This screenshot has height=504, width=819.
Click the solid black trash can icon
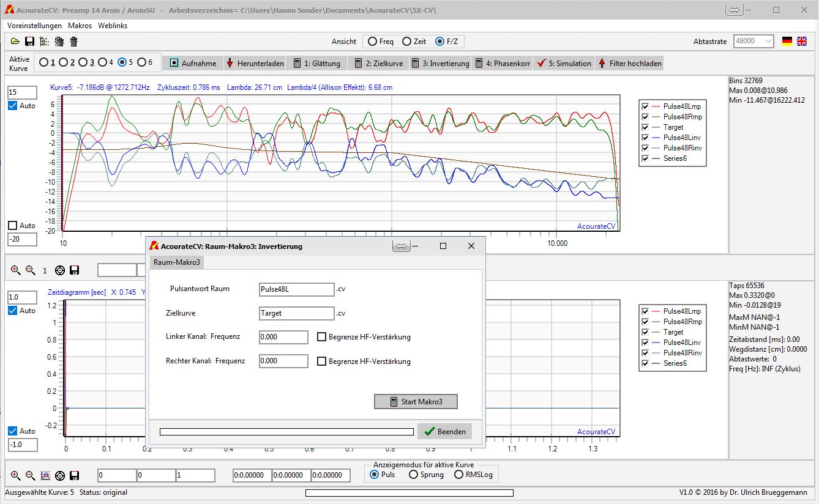tap(73, 42)
